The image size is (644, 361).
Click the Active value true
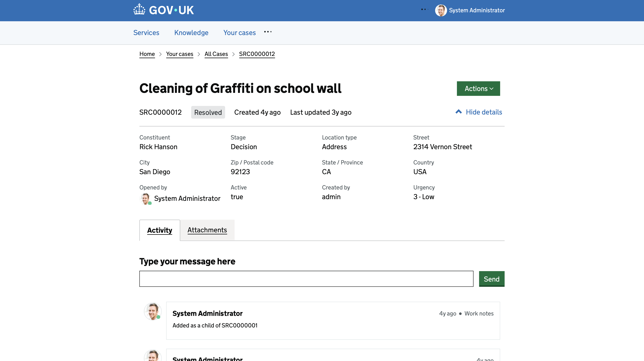(x=237, y=197)
